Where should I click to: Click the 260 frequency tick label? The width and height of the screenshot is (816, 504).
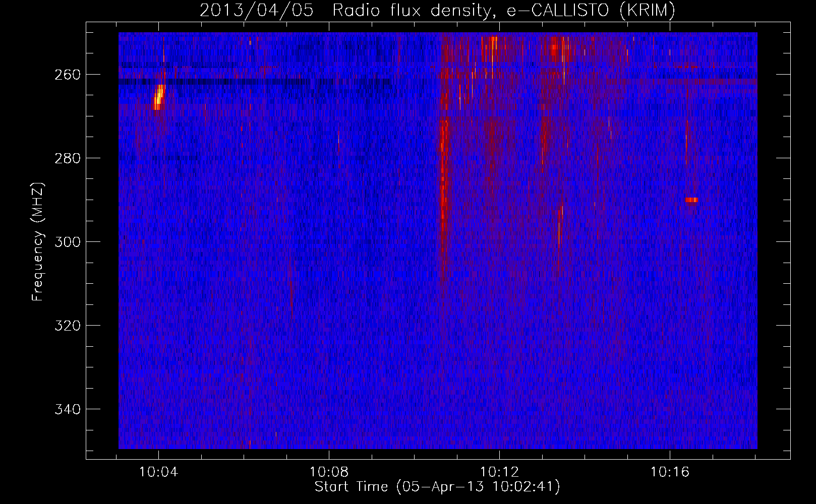click(x=67, y=75)
